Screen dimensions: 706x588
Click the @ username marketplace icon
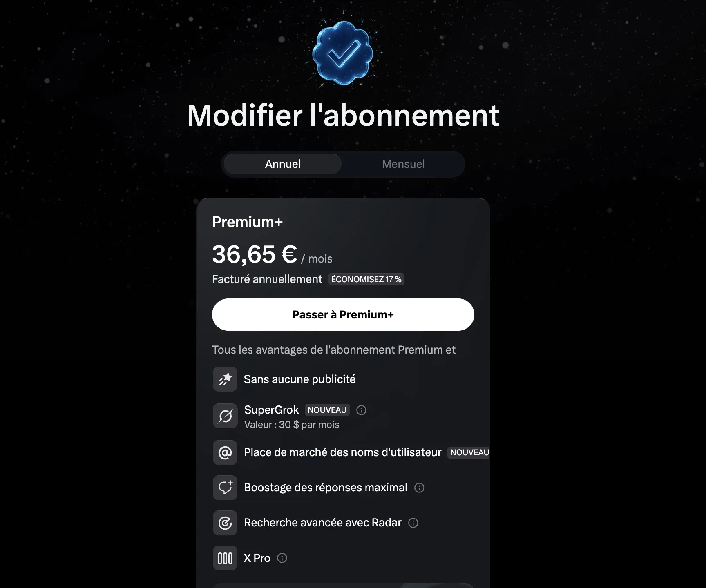(x=225, y=452)
